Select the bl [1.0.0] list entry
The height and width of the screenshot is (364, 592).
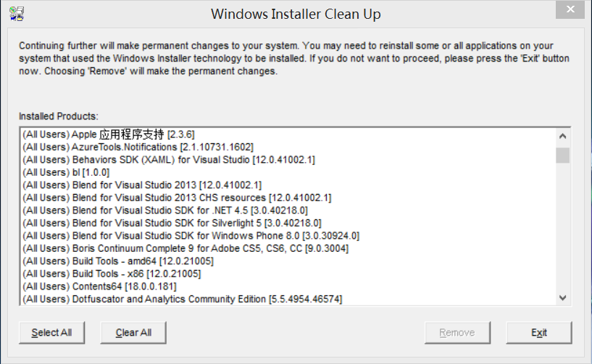coord(66,172)
